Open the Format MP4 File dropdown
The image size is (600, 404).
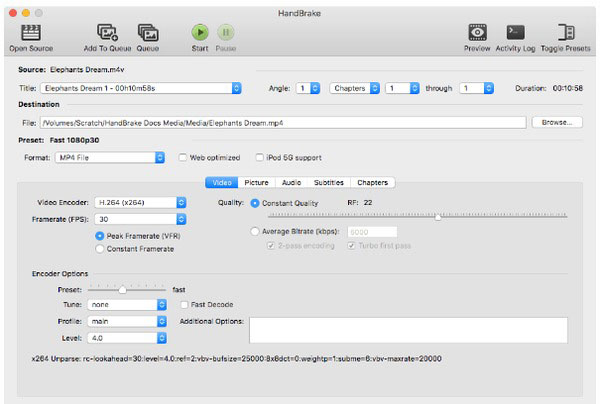coord(110,158)
